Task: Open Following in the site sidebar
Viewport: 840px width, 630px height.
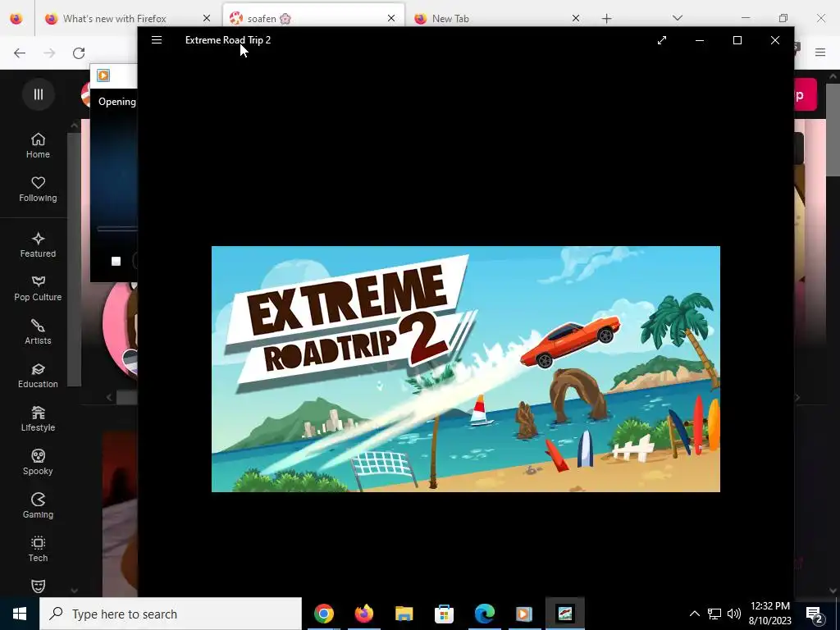Action: point(38,189)
